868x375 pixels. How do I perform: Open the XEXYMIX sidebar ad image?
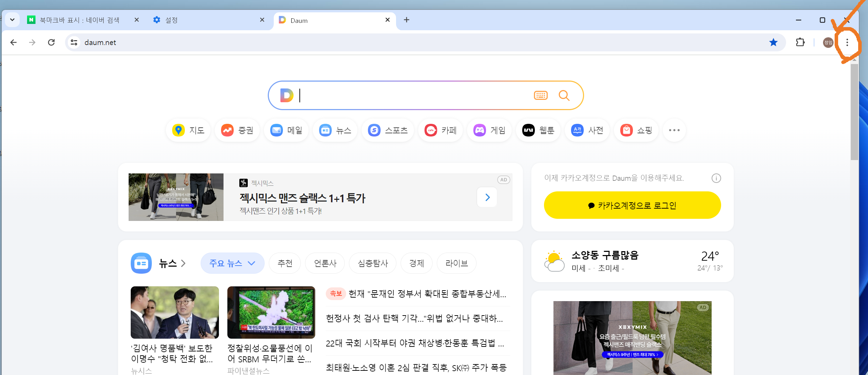pyautogui.click(x=632, y=338)
